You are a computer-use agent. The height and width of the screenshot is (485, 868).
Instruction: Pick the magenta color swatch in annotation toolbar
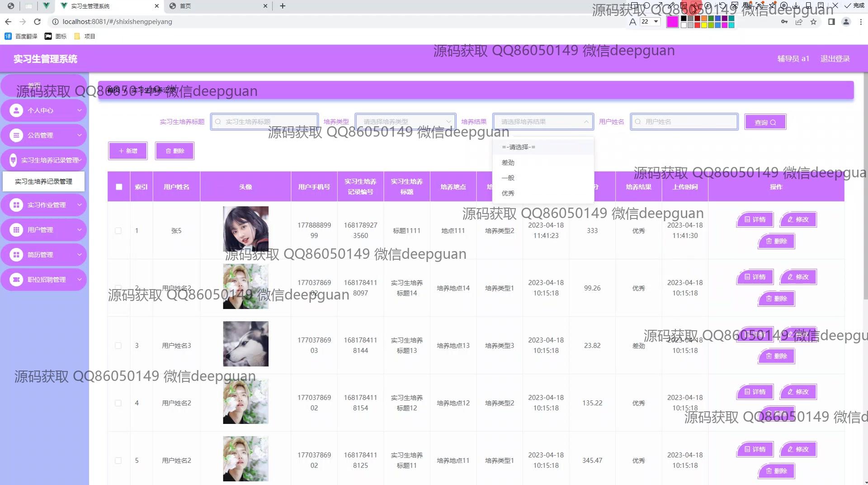tap(672, 22)
